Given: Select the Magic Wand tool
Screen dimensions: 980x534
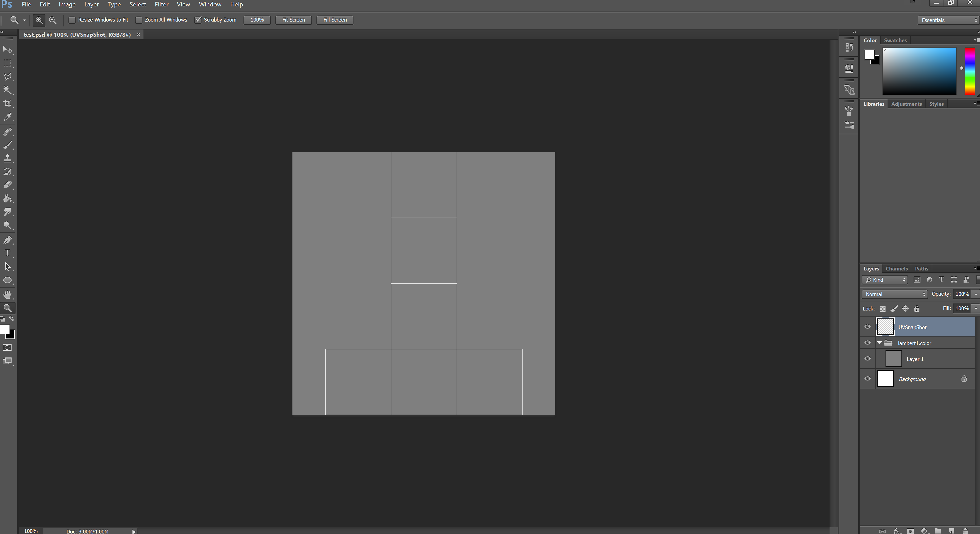Looking at the screenshot, I should pyautogui.click(x=7, y=90).
